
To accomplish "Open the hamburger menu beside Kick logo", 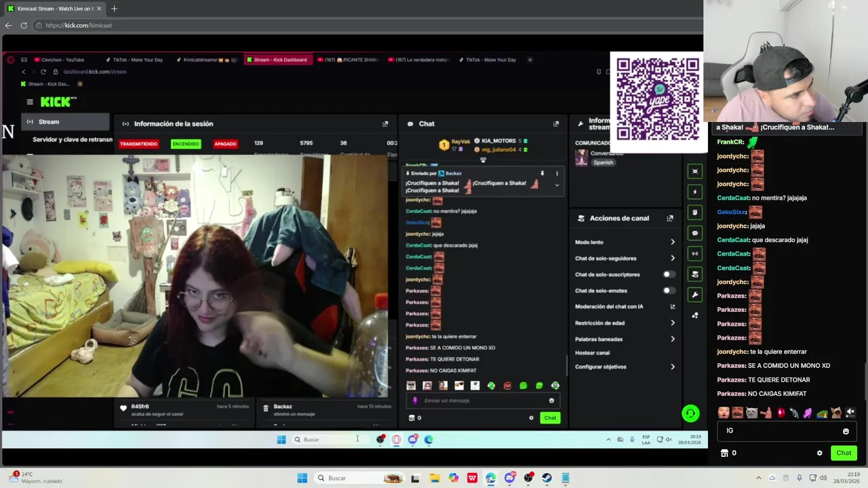I will point(30,102).
